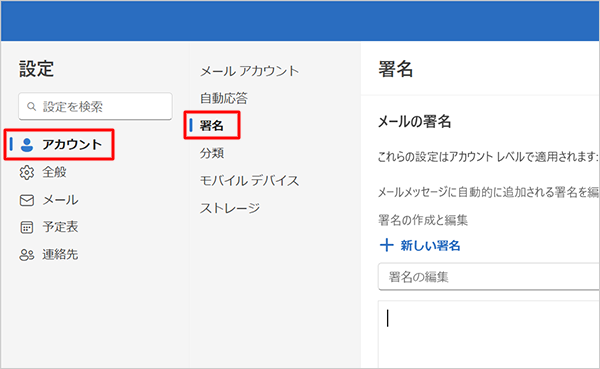Click the plus icon for 新しい署名
Screen dimensions: 600x369
(386, 245)
